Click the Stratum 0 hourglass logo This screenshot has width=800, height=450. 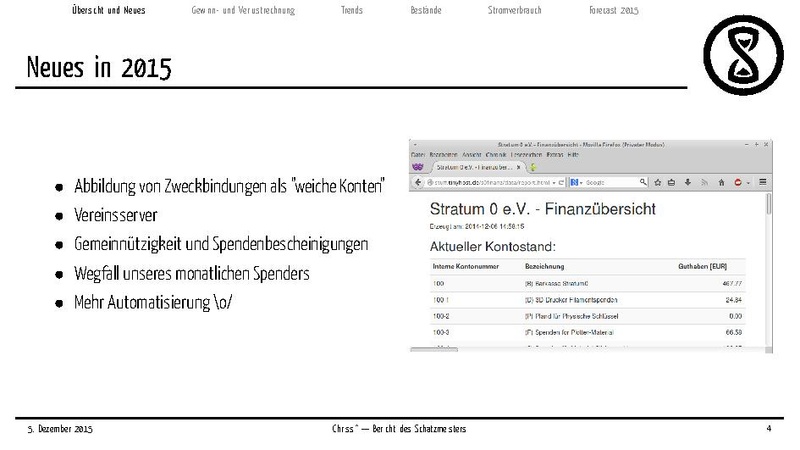pos(743,55)
